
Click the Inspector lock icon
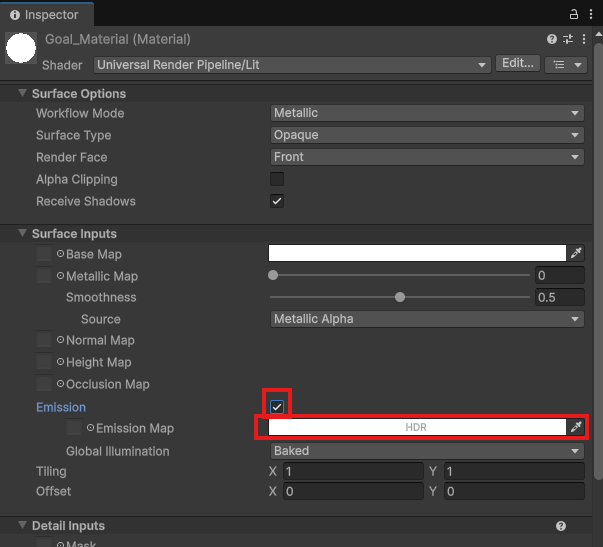[x=574, y=14]
